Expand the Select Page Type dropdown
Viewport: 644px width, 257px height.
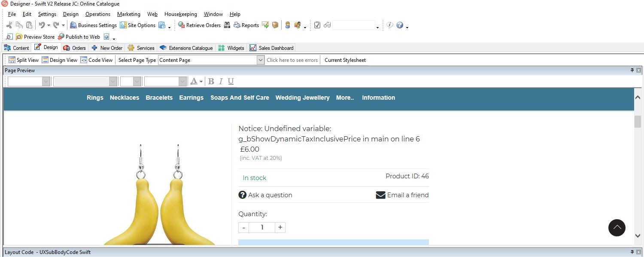point(260,60)
